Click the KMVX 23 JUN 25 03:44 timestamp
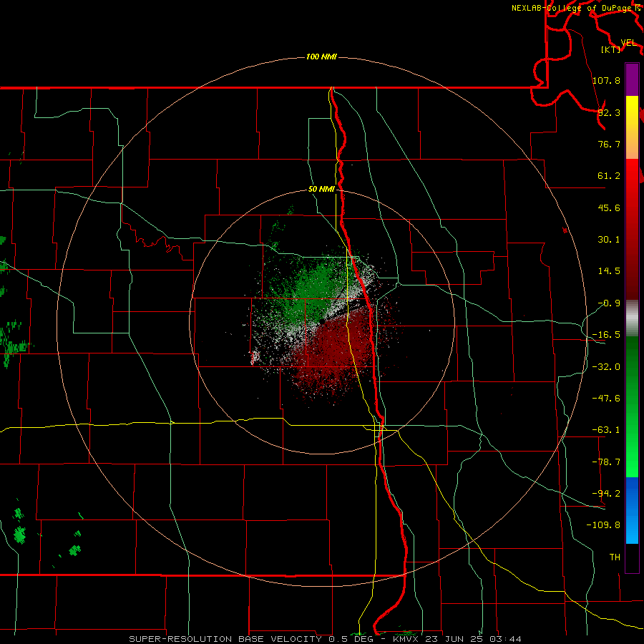This screenshot has width=644, height=644. 457,639
